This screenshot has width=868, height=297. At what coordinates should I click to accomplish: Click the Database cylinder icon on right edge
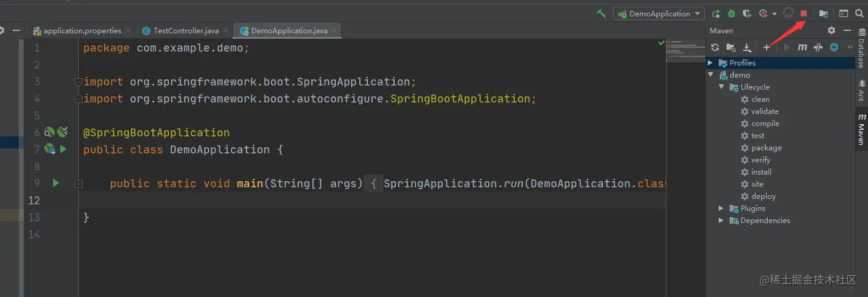[x=862, y=32]
